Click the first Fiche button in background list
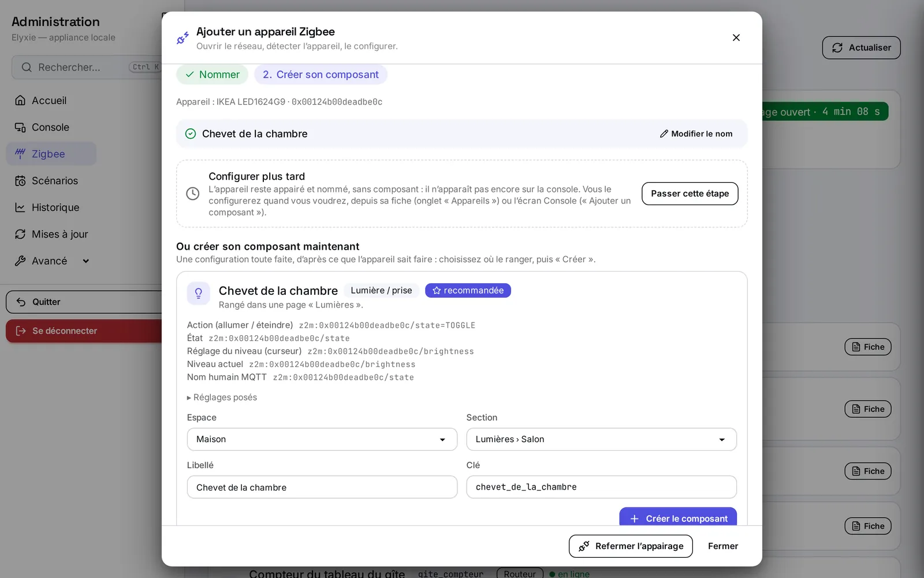Viewport: 924px width, 578px height. [x=868, y=347]
